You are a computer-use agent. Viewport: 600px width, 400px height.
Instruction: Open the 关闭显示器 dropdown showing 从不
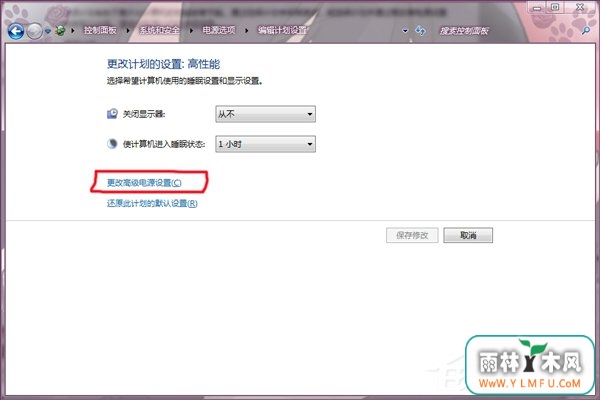point(266,114)
